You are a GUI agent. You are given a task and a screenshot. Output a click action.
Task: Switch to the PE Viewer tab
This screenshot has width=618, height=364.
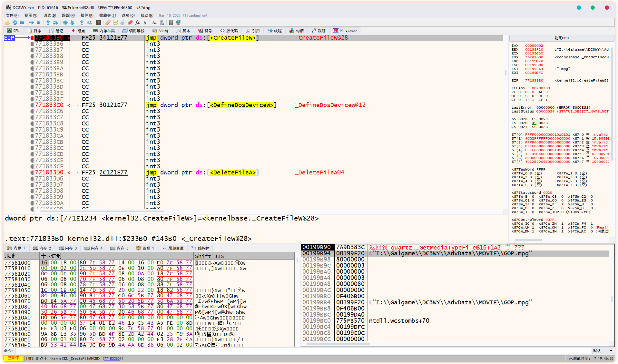(345, 31)
